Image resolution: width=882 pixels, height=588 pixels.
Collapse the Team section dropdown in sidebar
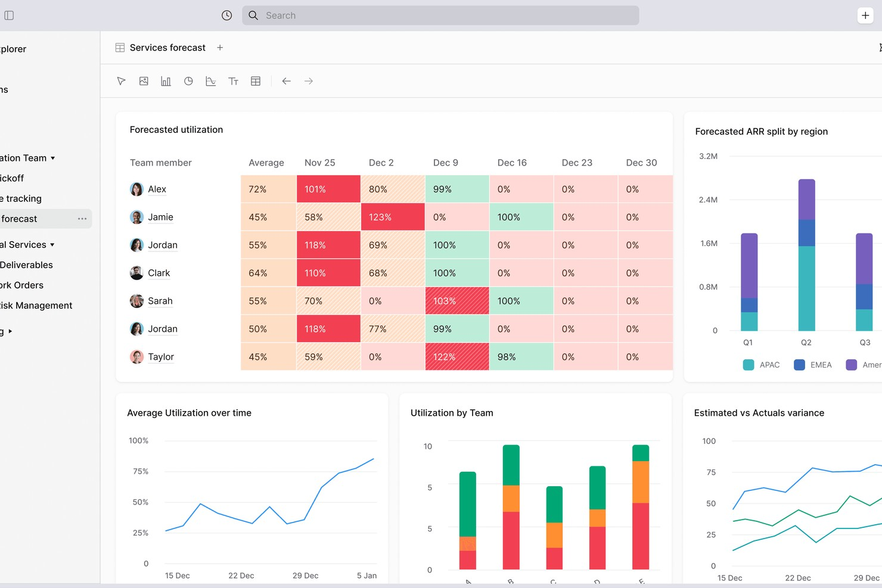pyautogui.click(x=53, y=158)
